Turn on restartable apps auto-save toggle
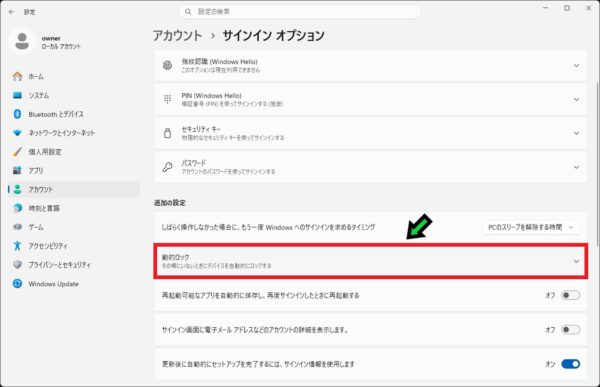Image resolution: width=600 pixels, height=387 pixels. [x=570, y=295]
